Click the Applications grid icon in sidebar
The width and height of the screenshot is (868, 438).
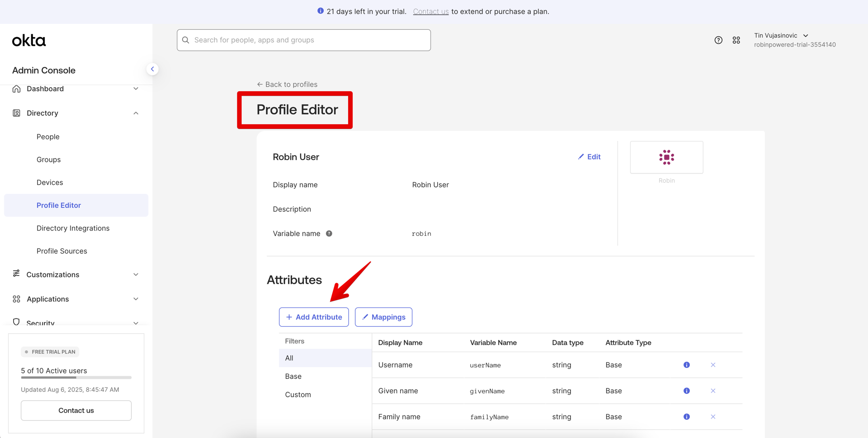tap(17, 299)
